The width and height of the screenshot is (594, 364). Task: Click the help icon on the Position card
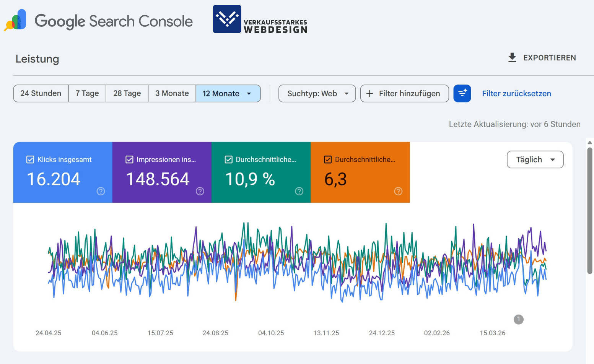click(398, 191)
